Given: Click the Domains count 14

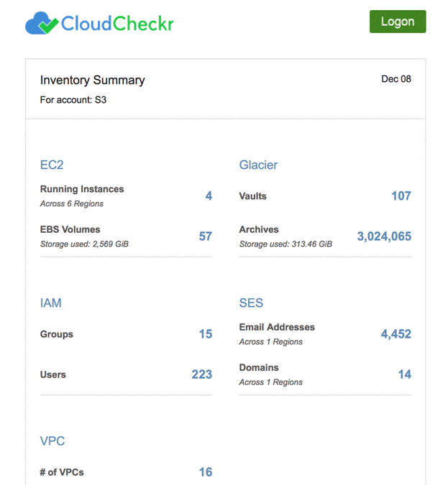Looking at the screenshot, I should (405, 374).
